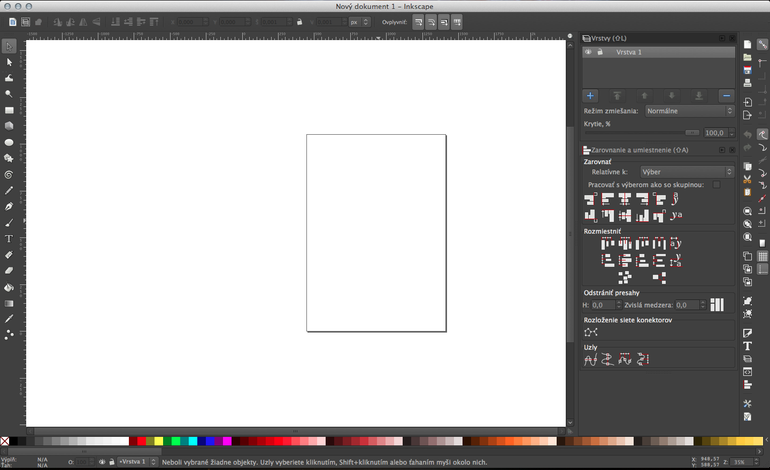Image resolution: width=770 pixels, height=470 pixels.
Task: Adjust the Krytie opacity slider
Action: click(642, 133)
